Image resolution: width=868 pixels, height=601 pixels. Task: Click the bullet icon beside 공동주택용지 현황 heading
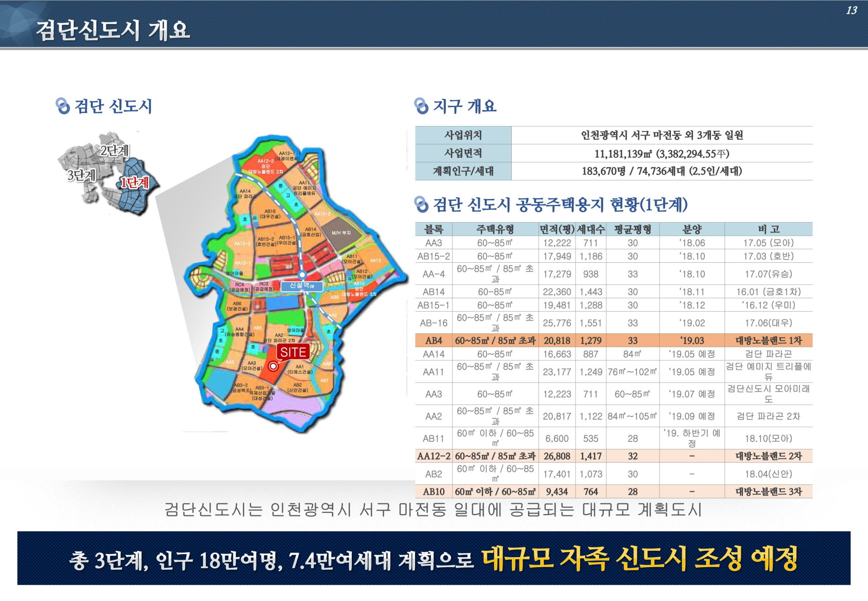point(421,204)
